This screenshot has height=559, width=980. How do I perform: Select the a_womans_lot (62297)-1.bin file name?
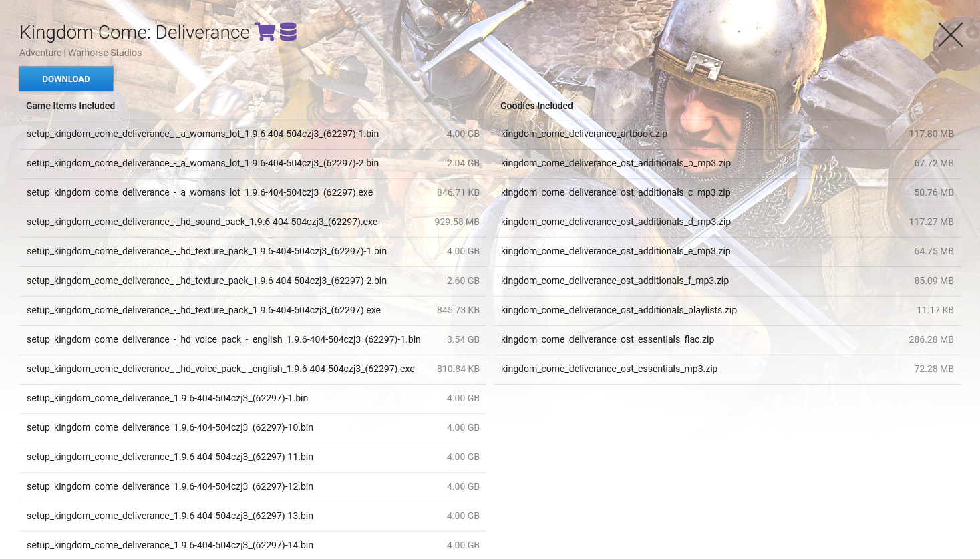click(x=202, y=134)
